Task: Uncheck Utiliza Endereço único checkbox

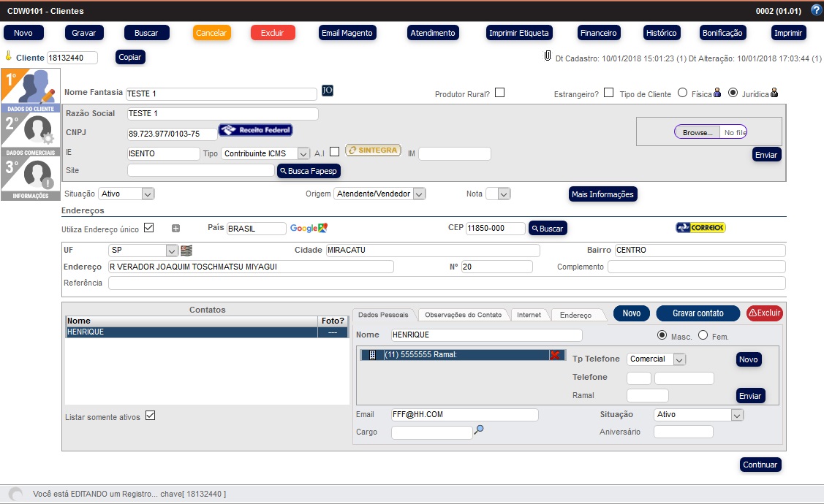Action: tap(149, 228)
